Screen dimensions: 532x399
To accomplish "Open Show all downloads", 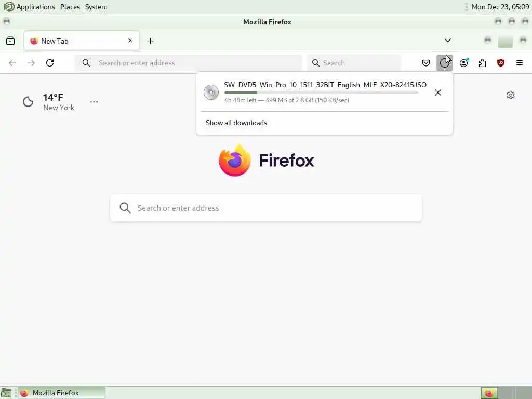I will [236, 123].
